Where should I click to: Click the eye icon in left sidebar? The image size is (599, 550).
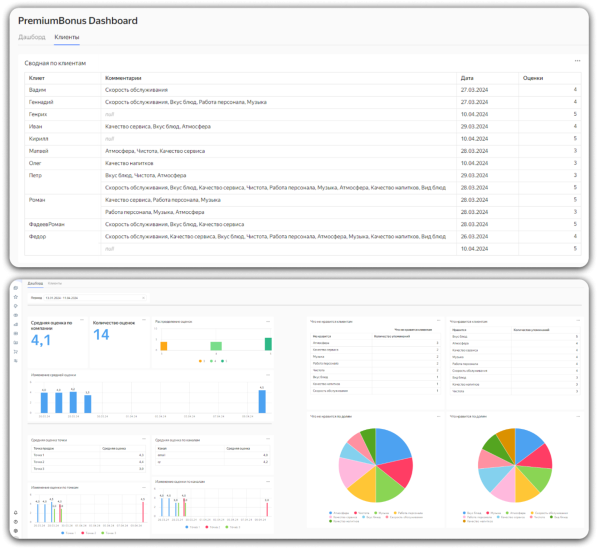[x=16, y=315]
